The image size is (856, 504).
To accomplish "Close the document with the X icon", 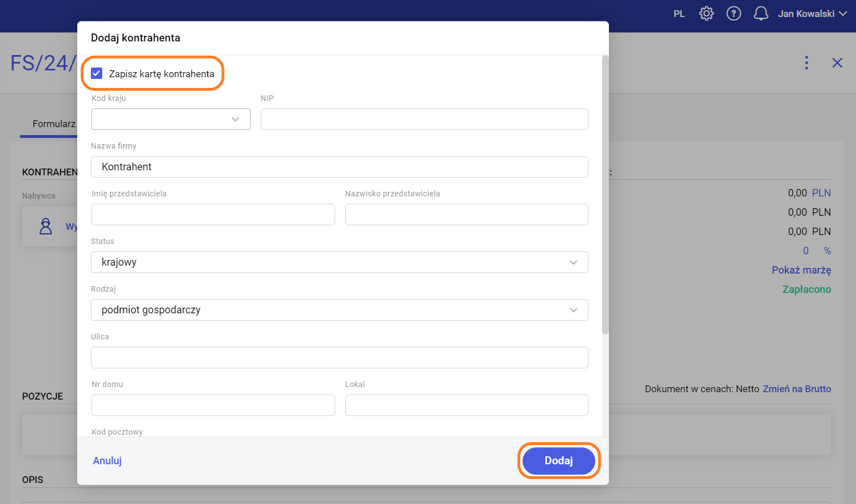I will tap(837, 62).
